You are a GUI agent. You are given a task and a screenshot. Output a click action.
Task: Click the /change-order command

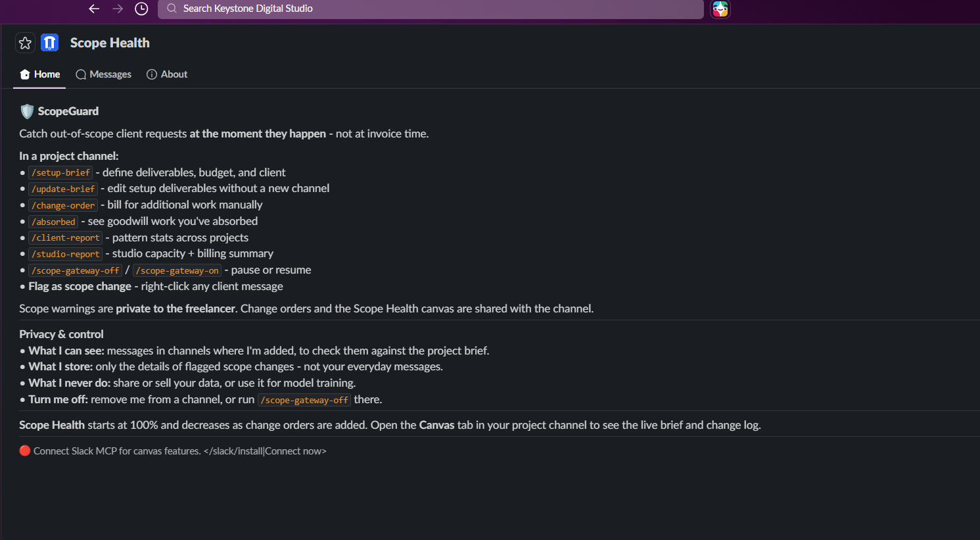(63, 205)
